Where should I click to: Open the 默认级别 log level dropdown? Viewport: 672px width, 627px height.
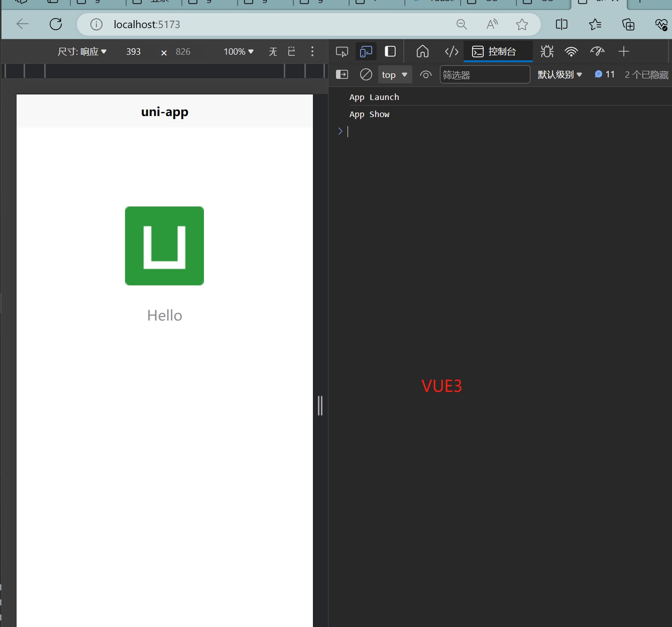[x=559, y=74]
